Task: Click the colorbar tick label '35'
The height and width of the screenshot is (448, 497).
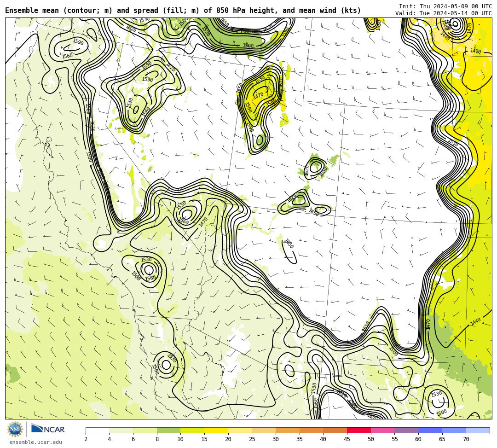Action: pos(300,439)
